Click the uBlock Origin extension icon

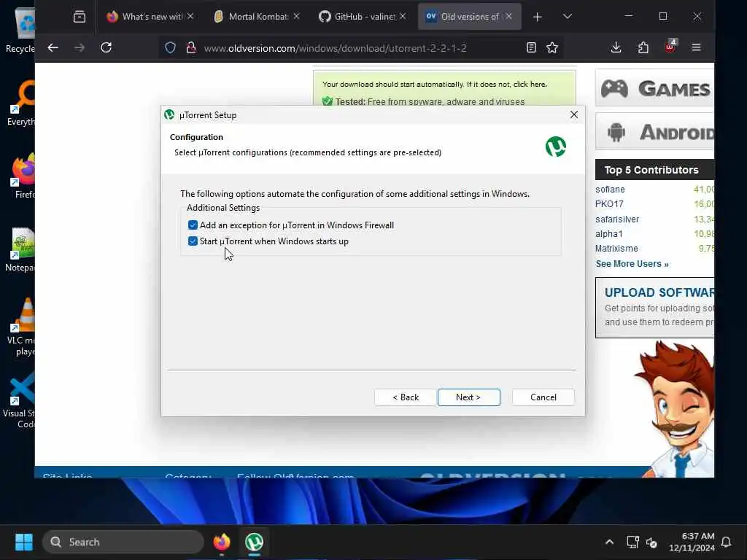click(670, 47)
